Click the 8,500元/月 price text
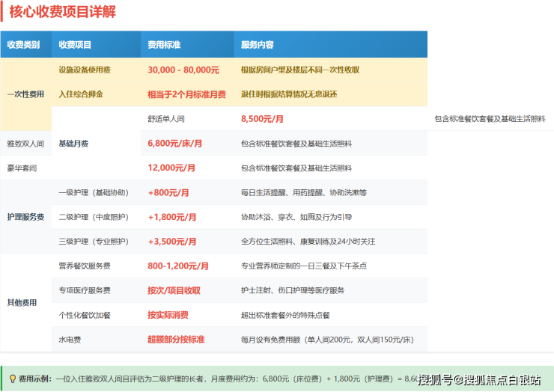Viewport: 554px width, 392px height. (262, 119)
